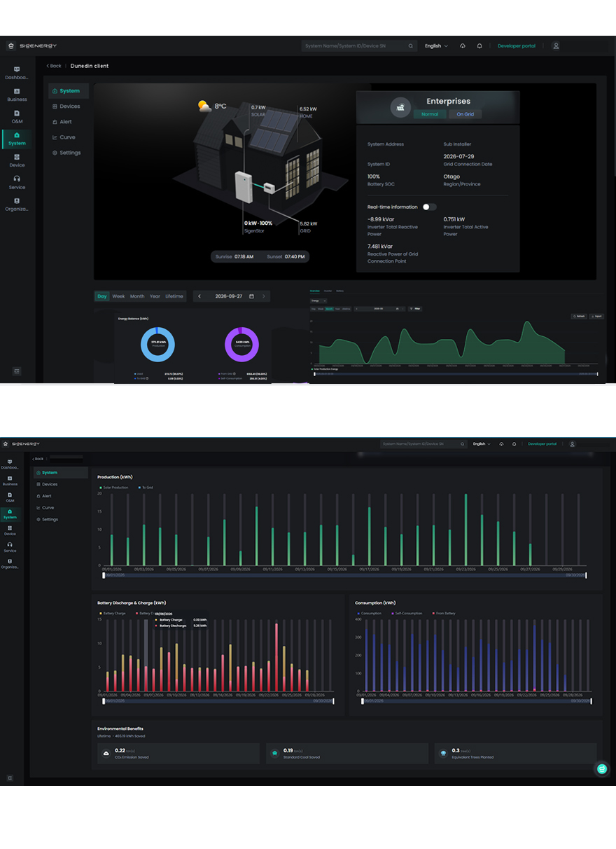This screenshot has width=616, height=849.
Task: Go to the next day with the right chevron
Action: click(x=264, y=296)
